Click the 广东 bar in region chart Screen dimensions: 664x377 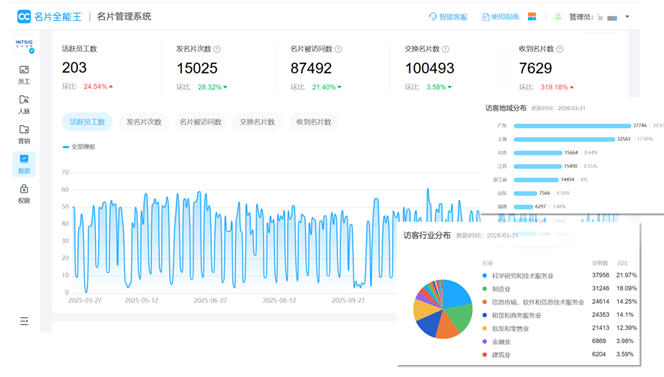tap(572, 126)
